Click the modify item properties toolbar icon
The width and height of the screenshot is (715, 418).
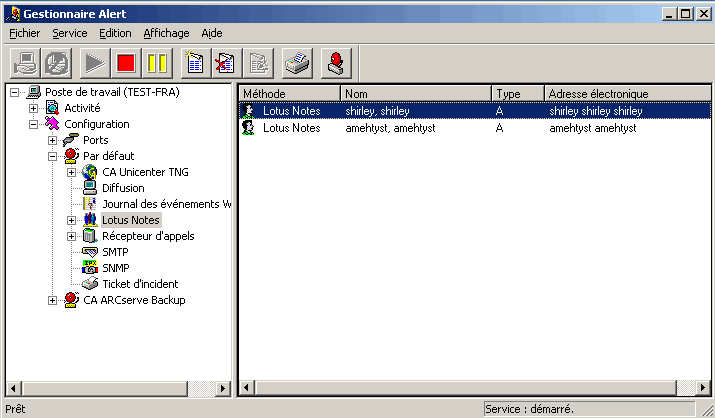pos(258,63)
